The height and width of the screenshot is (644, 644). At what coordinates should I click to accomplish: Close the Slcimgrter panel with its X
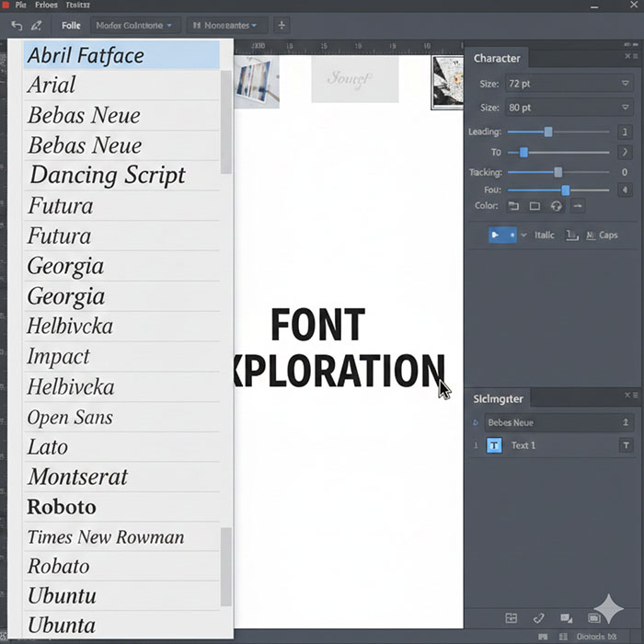(x=627, y=395)
